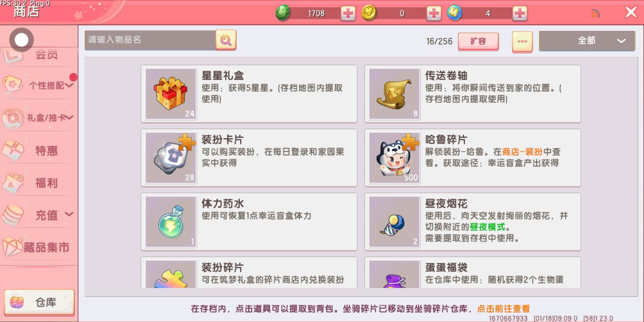The height and width of the screenshot is (322, 644).
Task: Click the 扩容 expand capacity button
Action: 478,41
